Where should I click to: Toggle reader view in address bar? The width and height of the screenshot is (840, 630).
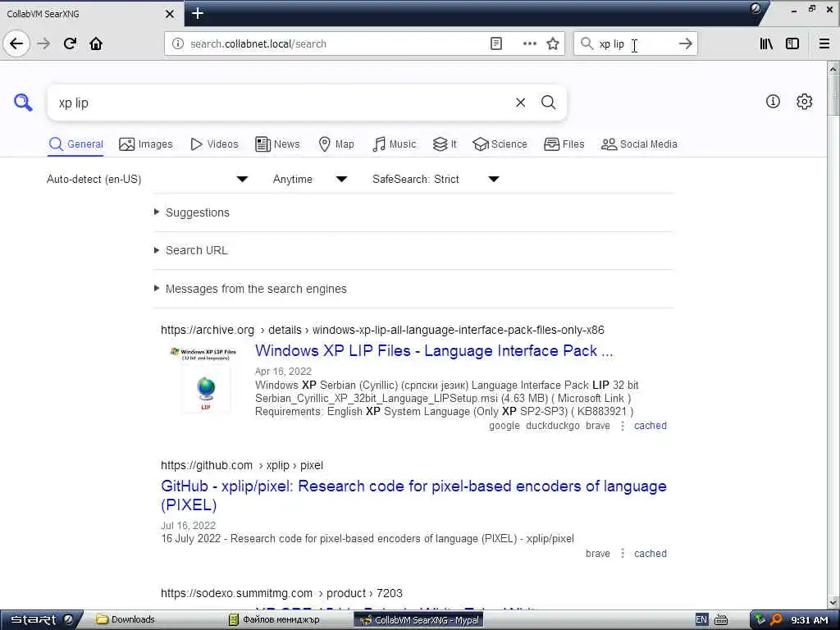click(496, 44)
